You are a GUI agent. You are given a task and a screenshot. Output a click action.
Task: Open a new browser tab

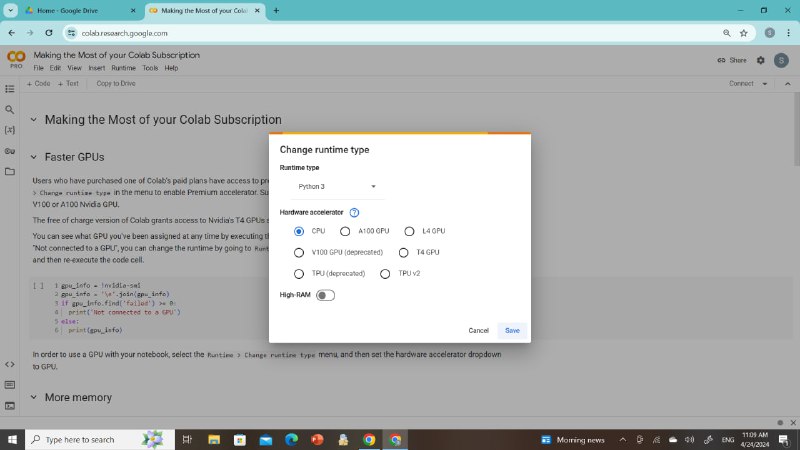pyautogui.click(x=276, y=10)
